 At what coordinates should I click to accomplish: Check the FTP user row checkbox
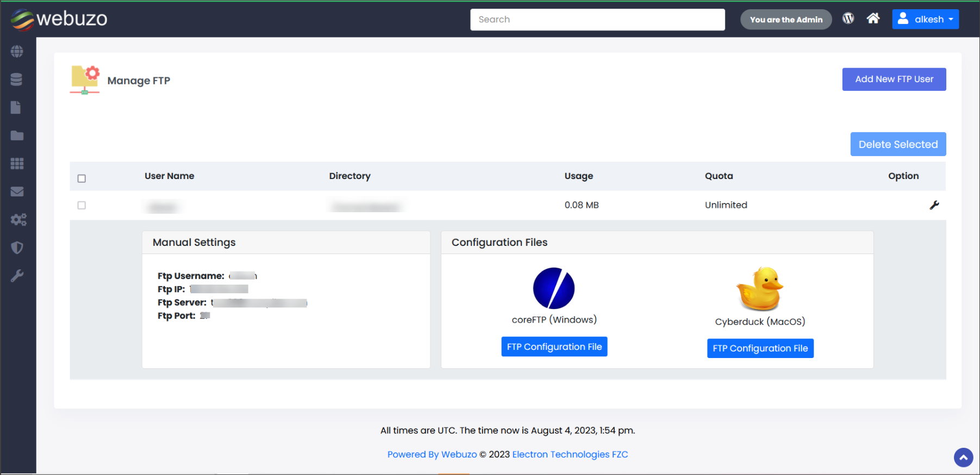tap(82, 205)
